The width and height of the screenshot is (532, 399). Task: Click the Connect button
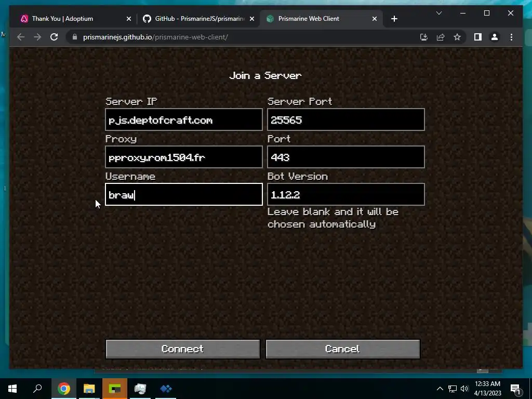coord(183,349)
